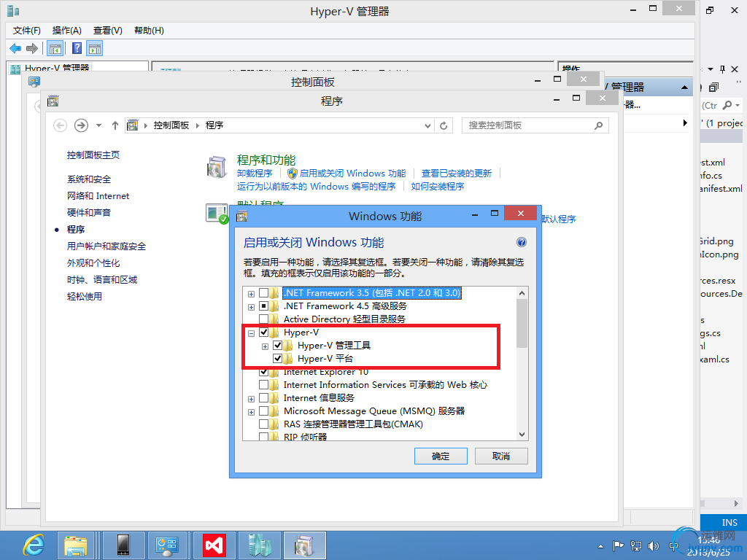Click 确定 in Windows Features dialog
The height and width of the screenshot is (560, 747).
tap(441, 456)
